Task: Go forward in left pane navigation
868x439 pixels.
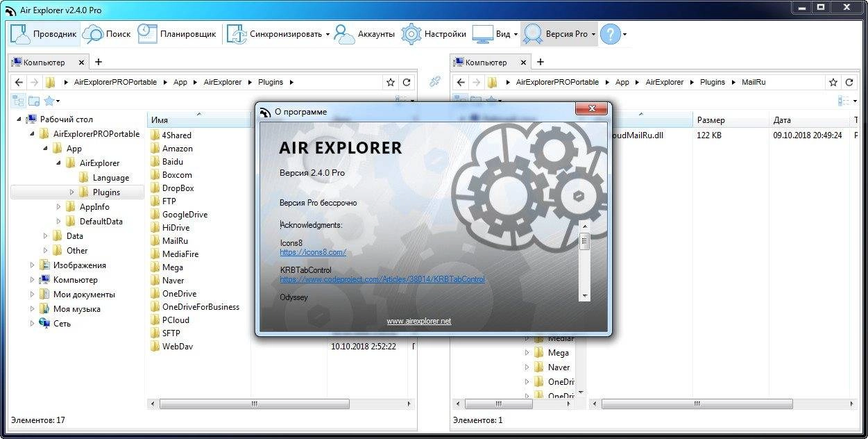Action: point(34,82)
